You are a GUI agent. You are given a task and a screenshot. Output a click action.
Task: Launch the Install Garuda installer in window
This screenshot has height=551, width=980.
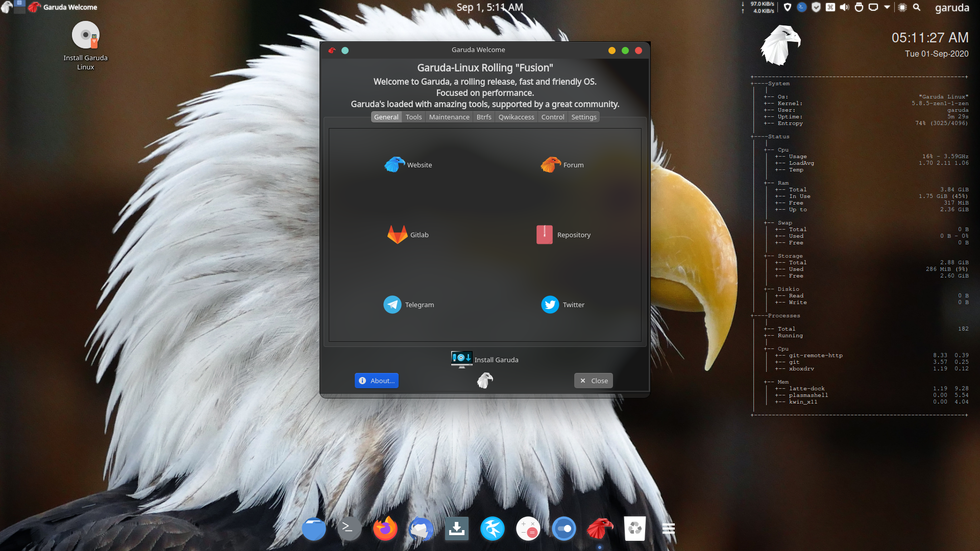[x=484, y=359]
